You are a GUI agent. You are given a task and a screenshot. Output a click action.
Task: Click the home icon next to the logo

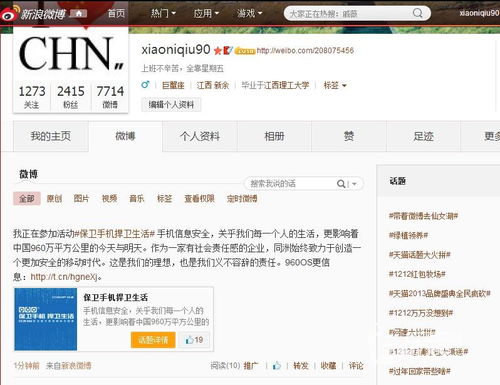click(x=79, y=13)
